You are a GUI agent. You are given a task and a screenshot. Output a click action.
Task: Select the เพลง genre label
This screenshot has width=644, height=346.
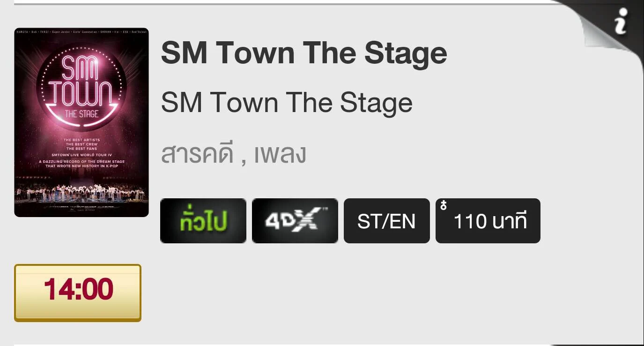point(280,153)
